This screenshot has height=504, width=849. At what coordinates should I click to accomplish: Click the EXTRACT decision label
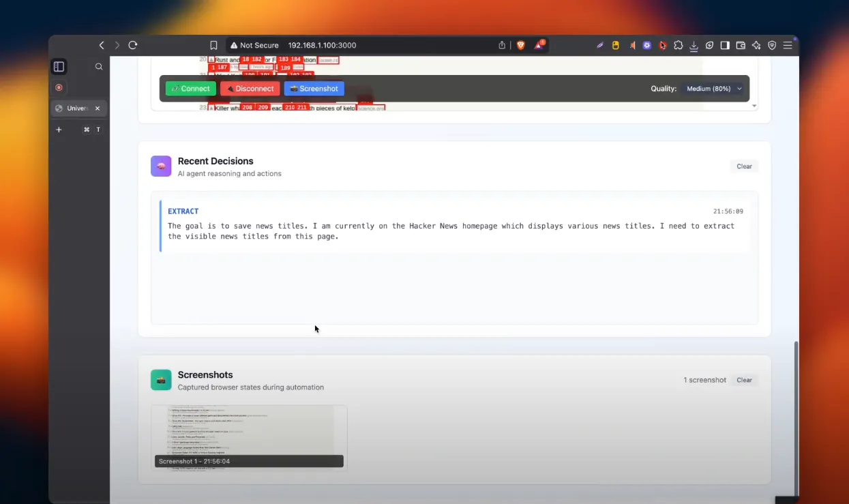pos(183,211)
